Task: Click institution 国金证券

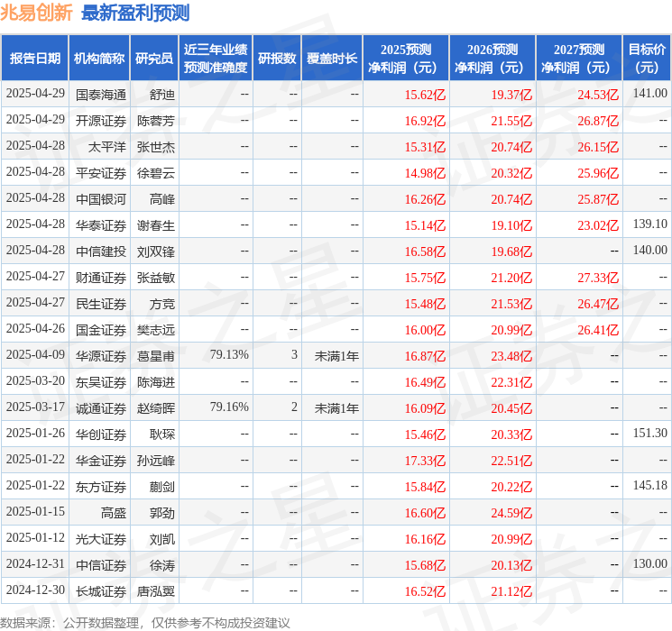Action: point(101,330)
